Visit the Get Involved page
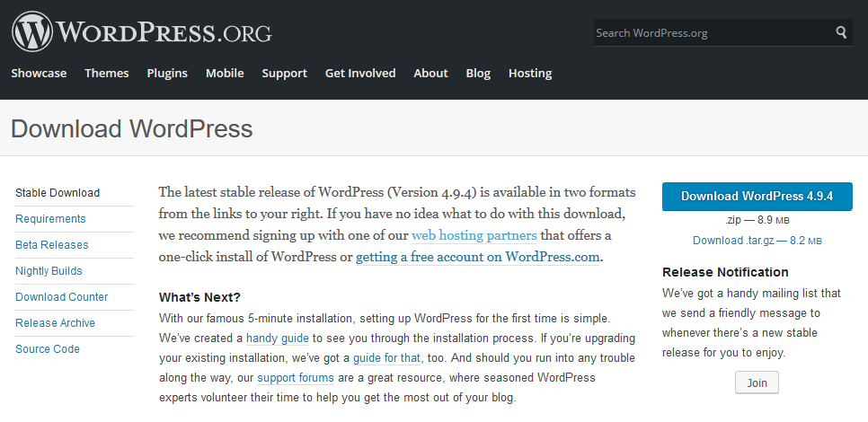868x422 pixels. click(x=360, y=73)
